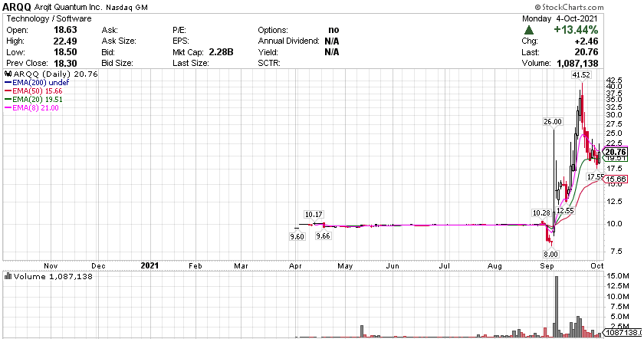The width and height of the screenshot is (644, 339).
Task: Click the tallest September volume bar
Action: (557, 307)
